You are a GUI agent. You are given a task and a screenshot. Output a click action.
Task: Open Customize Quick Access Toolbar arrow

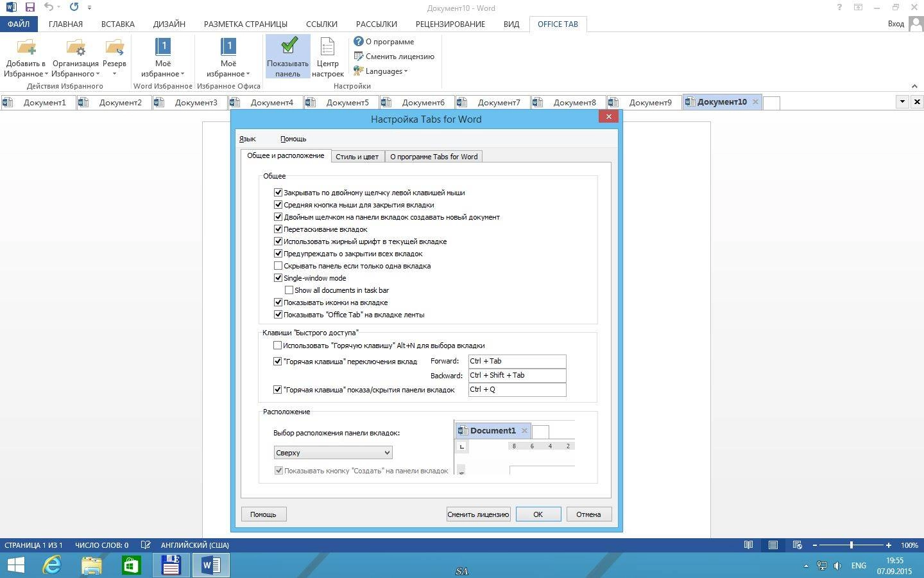coord(89,8)
